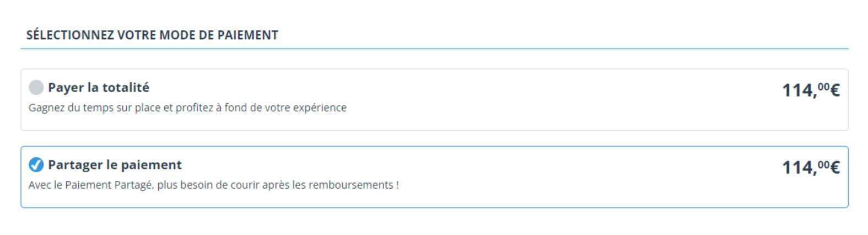Click the Avec le Paiement Partagé description
The width and height of the screenshot is (868, 235).
214,185
